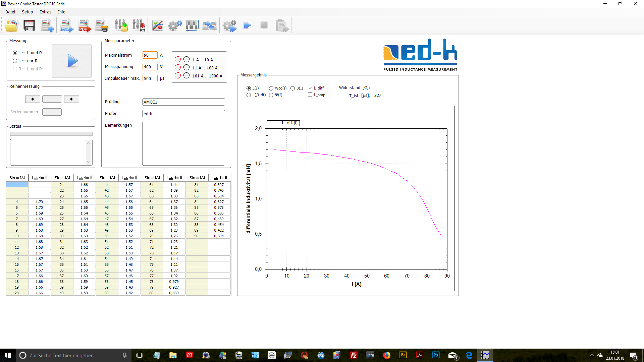Enable the L_amp checkbox
The image size is (644, 362).
tap(310, 95)
